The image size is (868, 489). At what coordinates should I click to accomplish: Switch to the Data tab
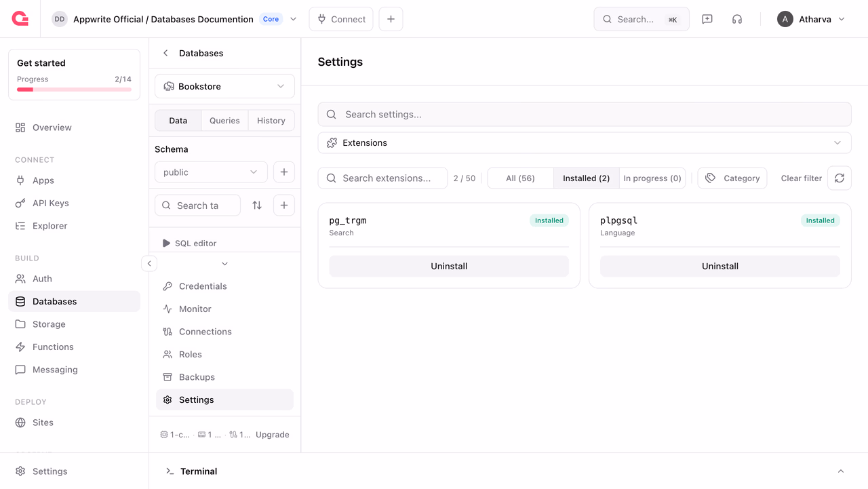coord(178,121)
